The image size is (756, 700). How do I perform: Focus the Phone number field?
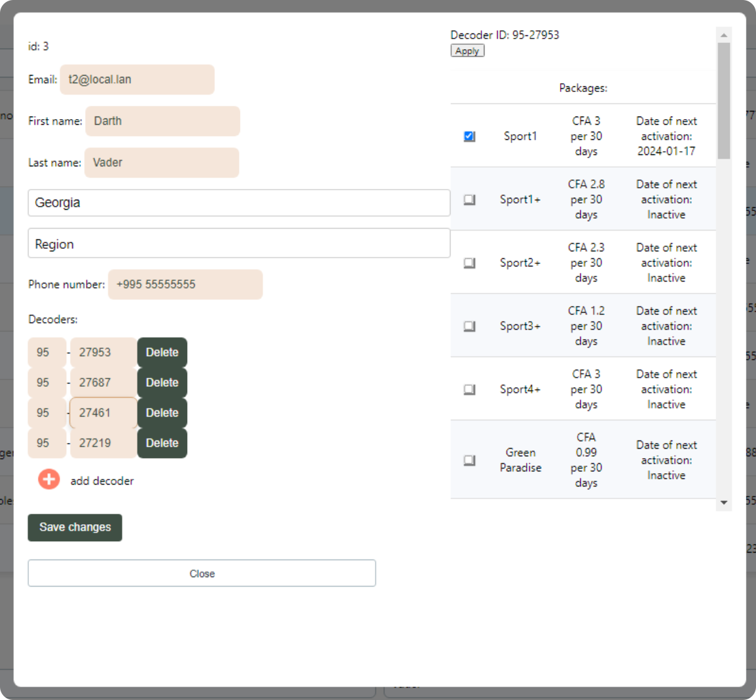tap(185, 285)
